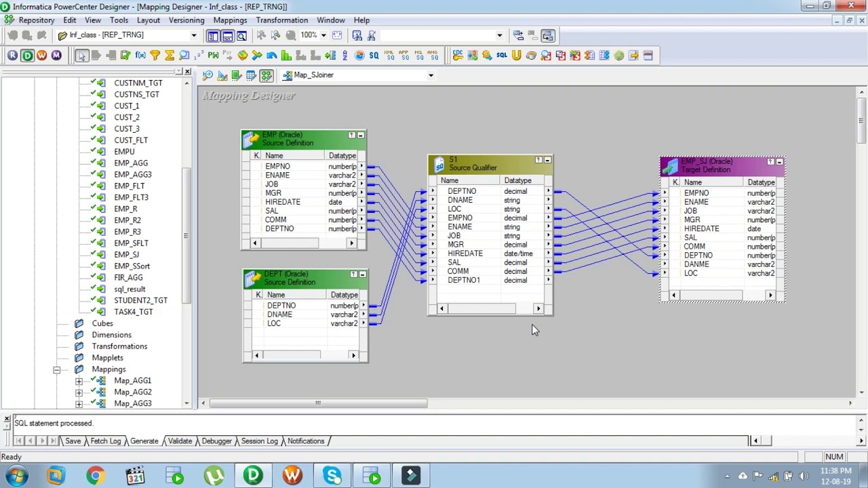Screen dimensions: 868x488
Task: Toggle the Mapping Designer workspace button
Action: pyautogui.click(x=266, y=75)
